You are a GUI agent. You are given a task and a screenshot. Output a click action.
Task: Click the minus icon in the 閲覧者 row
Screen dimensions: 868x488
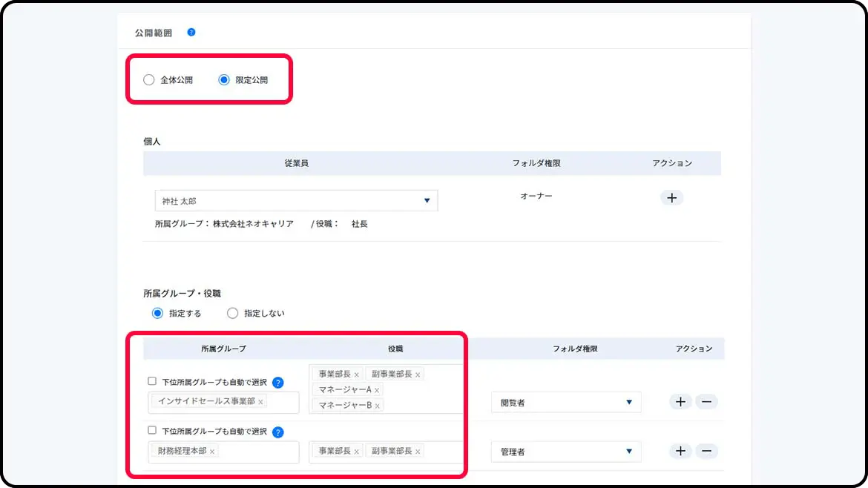click(706, 402)
